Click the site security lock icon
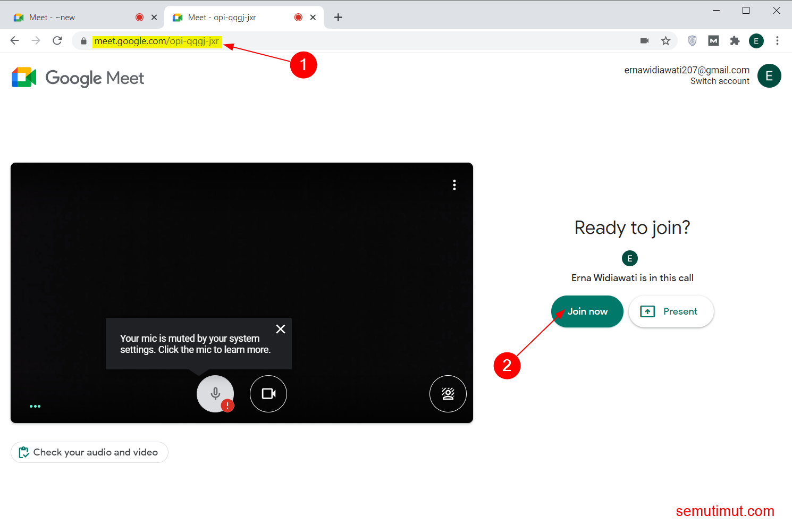792x532 pixels. pos(83,40)
